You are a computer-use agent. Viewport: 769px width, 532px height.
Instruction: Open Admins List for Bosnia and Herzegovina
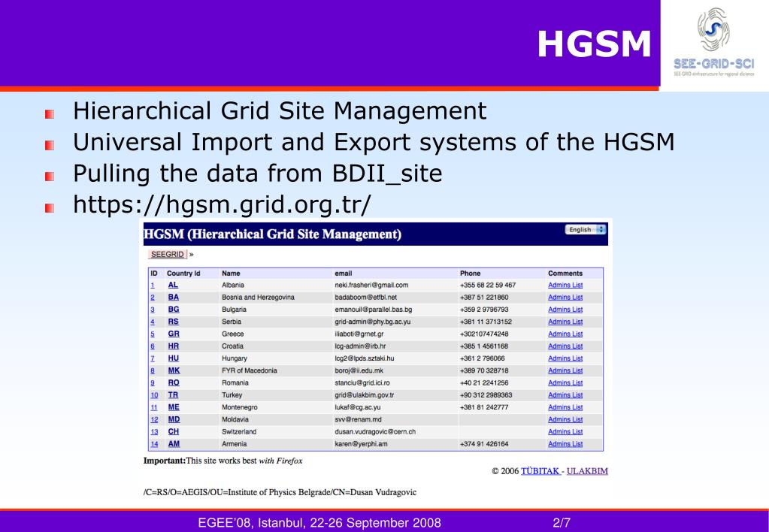[565, 298]
